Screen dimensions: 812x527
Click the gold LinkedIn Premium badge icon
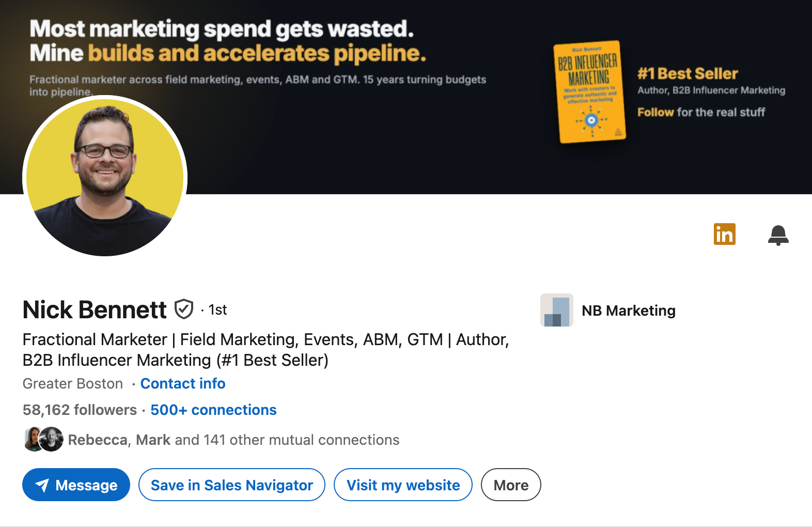[724, 234]
